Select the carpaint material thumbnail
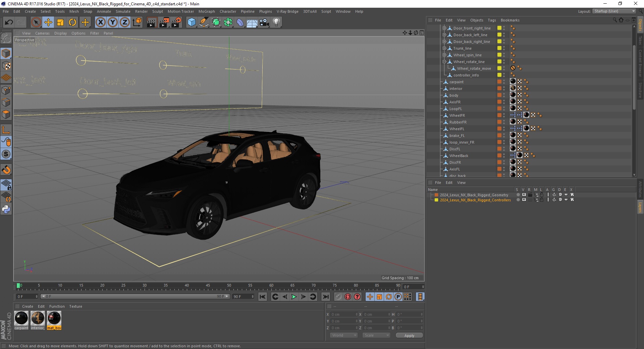This screenshot has height=349, width=644. click(x=21, y=318)
